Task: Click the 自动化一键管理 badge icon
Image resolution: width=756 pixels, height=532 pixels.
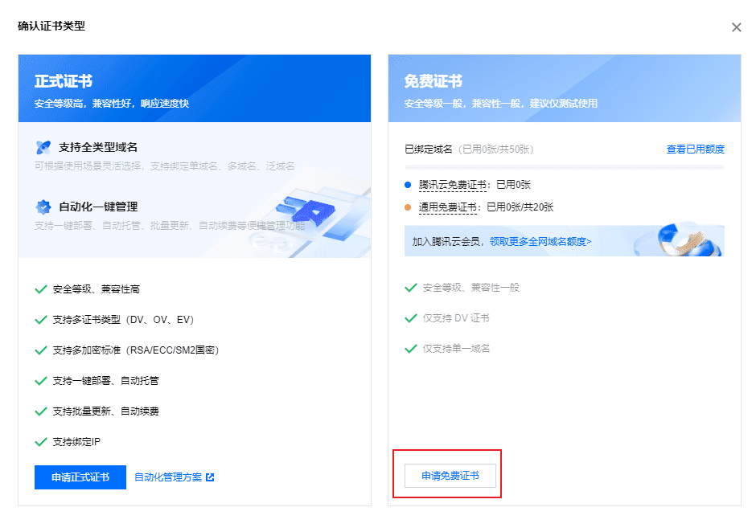Action: pos(43,207)
